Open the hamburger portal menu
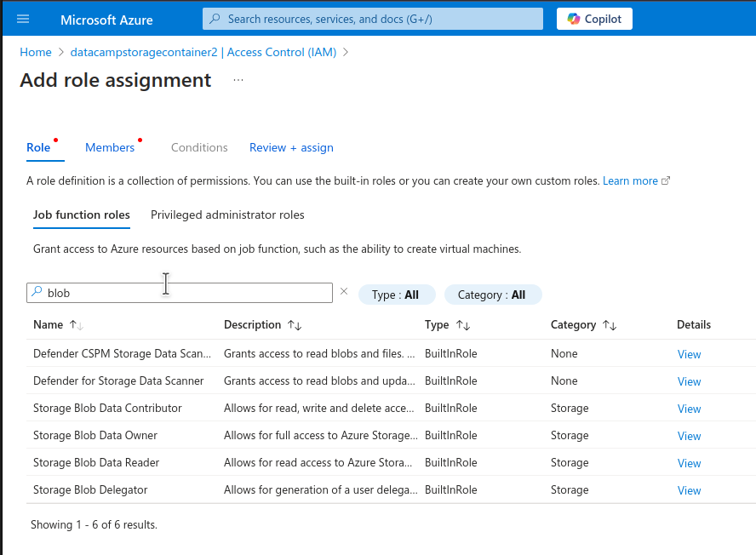 23,19
